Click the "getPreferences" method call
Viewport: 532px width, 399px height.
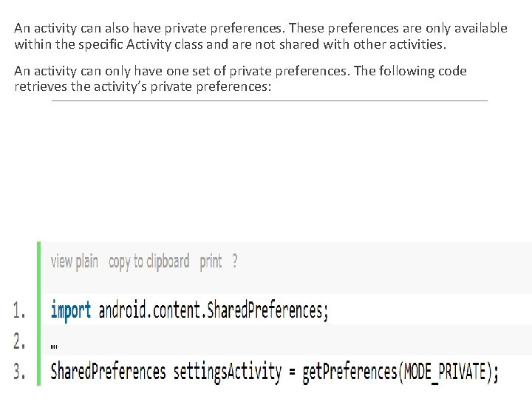click(x=349, y=371)
